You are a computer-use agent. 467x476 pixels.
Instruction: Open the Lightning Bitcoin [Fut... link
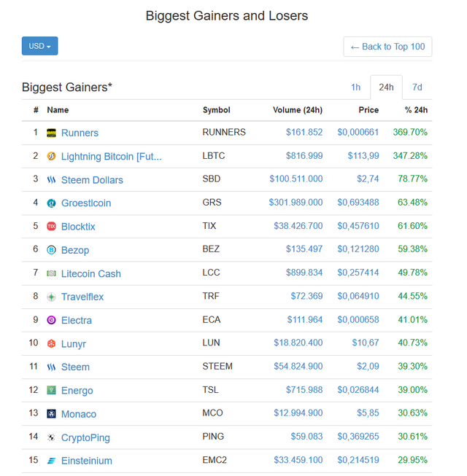pos(112,156)
